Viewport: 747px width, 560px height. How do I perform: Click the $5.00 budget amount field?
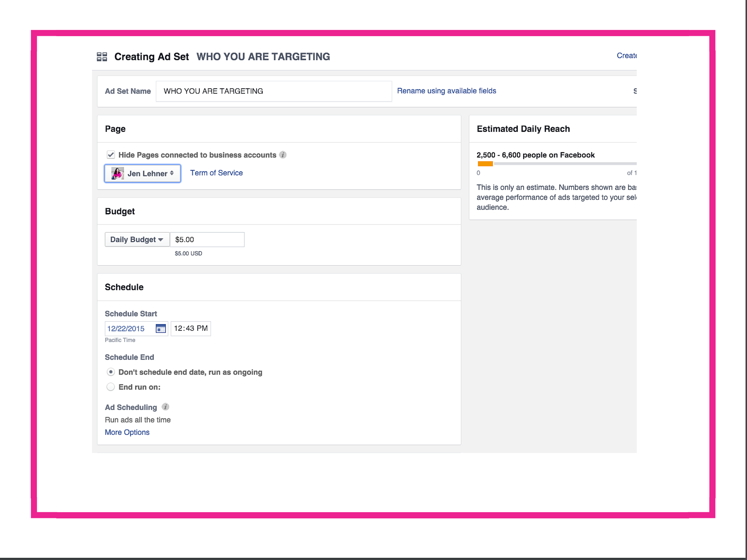[x=207, y=239]
